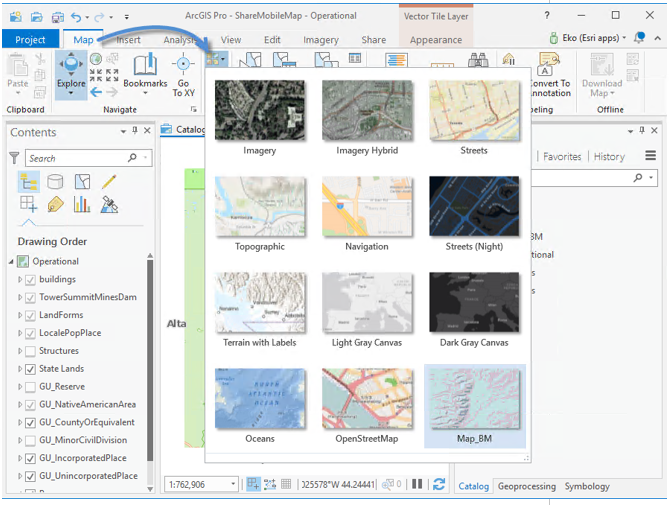Click the Undo arrow

tap(76, 17)
